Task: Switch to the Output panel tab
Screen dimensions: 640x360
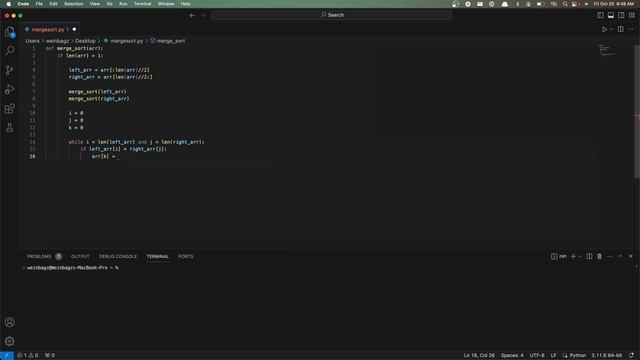Action: tap(80, 256)
